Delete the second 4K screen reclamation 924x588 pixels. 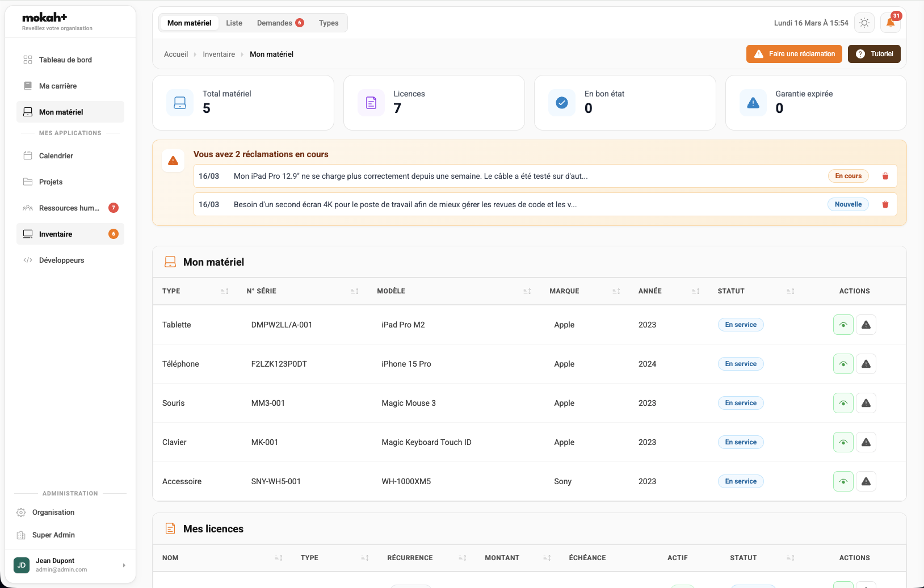[885, 204]
